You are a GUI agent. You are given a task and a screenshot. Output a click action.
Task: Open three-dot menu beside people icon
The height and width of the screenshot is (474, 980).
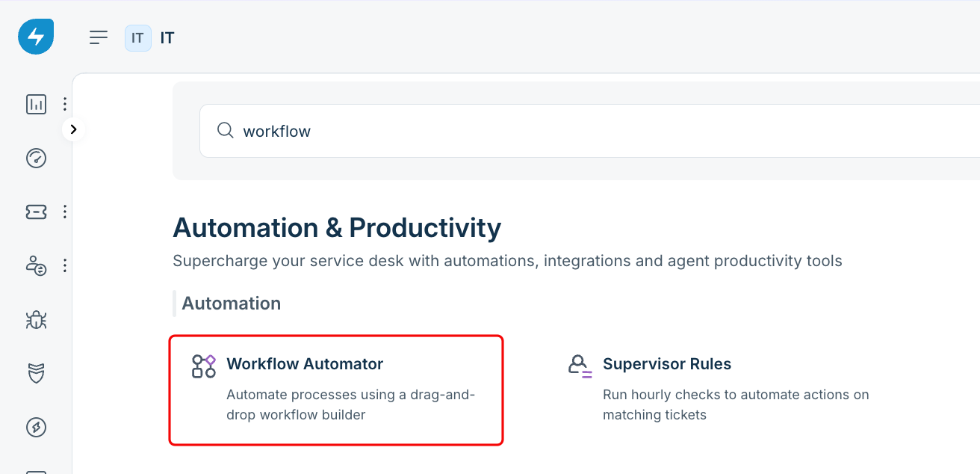(65, 265)
